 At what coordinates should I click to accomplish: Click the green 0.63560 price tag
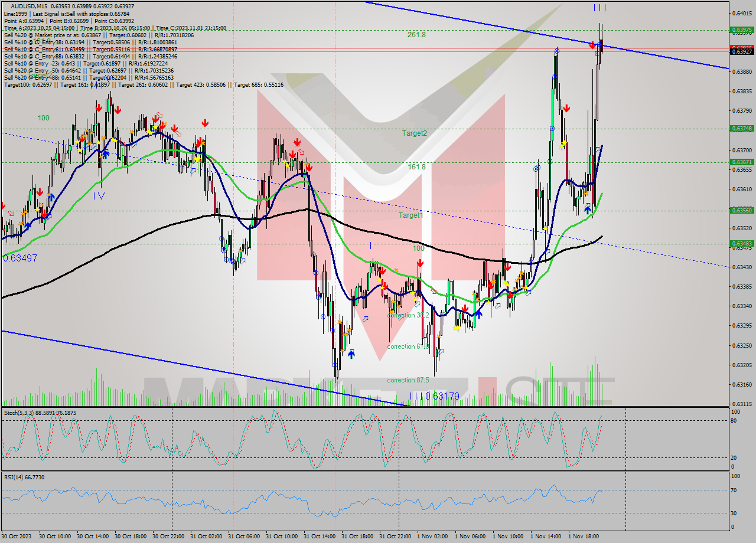coord(742,210)
